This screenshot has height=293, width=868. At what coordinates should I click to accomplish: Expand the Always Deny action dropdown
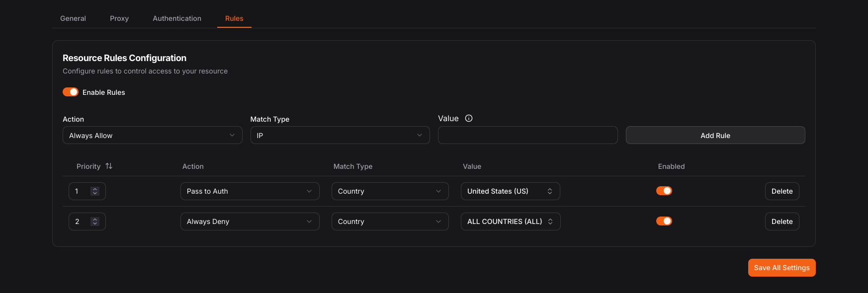pyautogui.click(x=250, y=221)
